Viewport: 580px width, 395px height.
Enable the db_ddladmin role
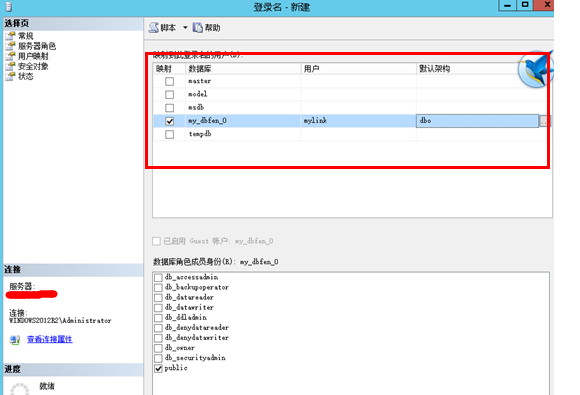pos(158,318)
